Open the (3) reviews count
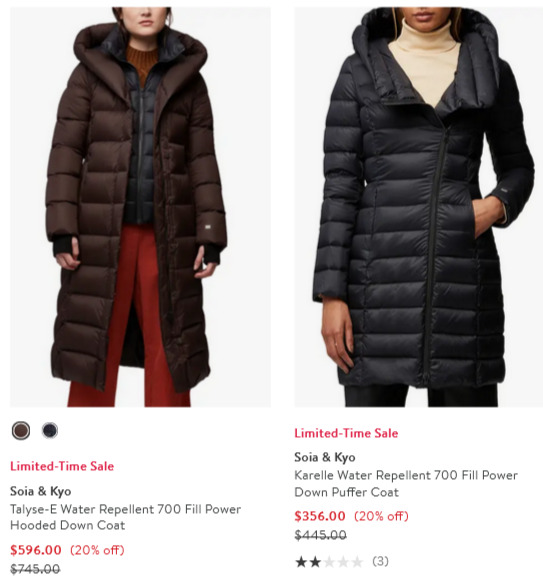543x578 pixels. coord(380,561)
